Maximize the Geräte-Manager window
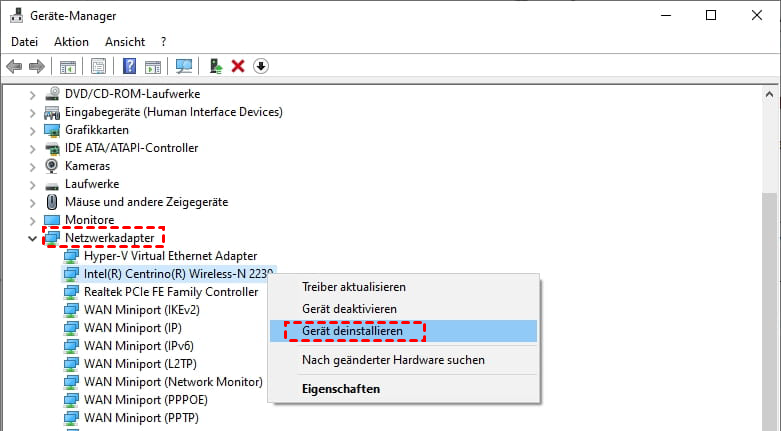781x431 pixels. point(711,15)
